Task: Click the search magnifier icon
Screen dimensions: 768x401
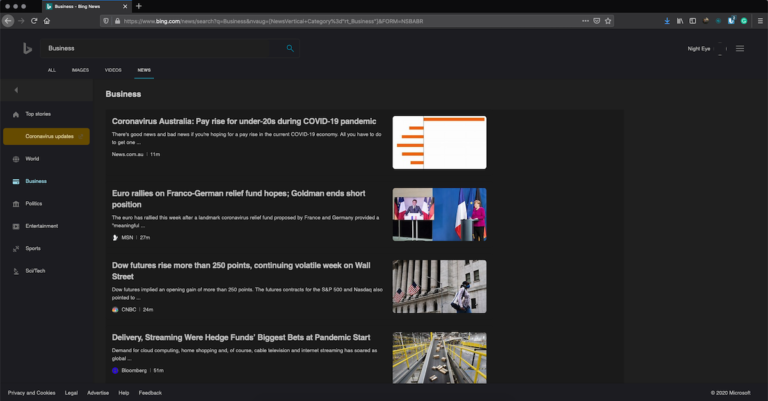Action: tap(290, 48)
